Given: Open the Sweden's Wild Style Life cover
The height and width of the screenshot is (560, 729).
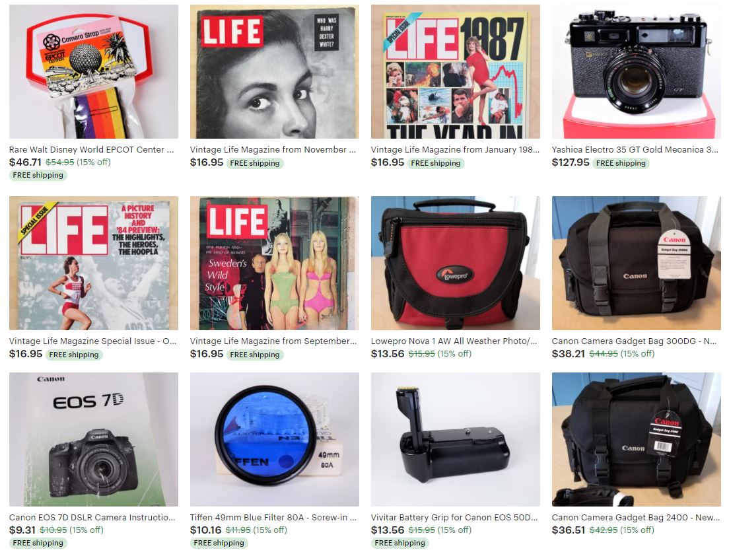Looking at the screenshot, I should [x=274, y=263].
